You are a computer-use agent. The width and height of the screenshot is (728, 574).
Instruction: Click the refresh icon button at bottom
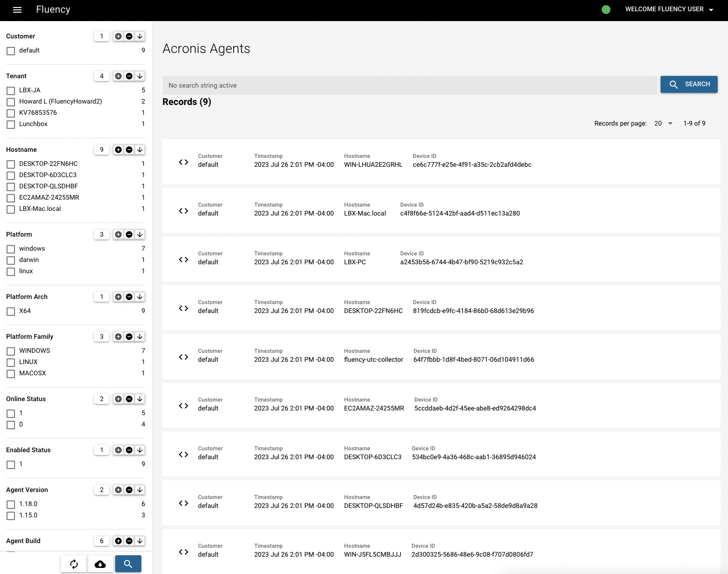pos(74,564)
